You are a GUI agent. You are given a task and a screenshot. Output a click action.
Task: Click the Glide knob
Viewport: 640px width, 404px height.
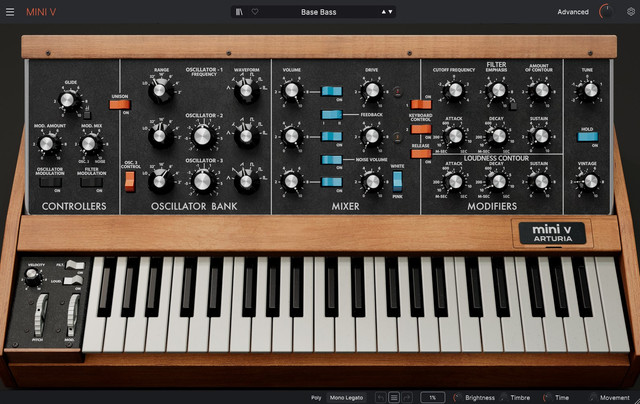pos(68,100)
